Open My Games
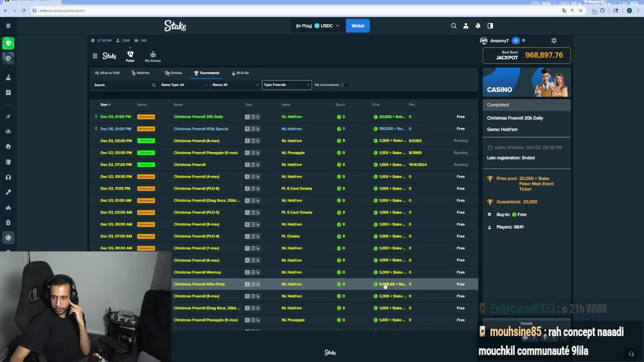This screenshot has height=362, width=644. 153,56
